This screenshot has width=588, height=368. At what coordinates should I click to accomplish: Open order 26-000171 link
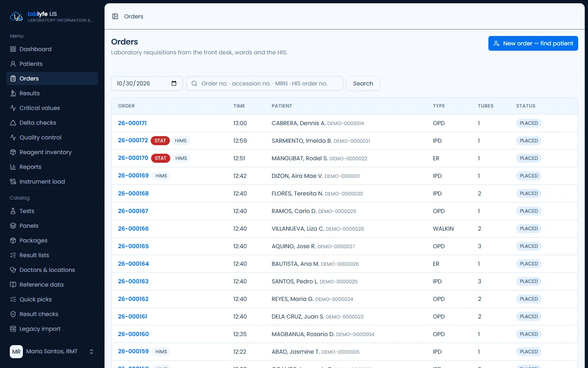(x=132, y=123)
